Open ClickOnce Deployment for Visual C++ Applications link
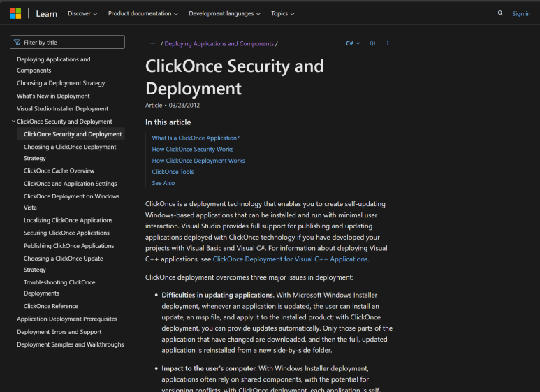Viewport: 540px width, 392px height. 290,259
